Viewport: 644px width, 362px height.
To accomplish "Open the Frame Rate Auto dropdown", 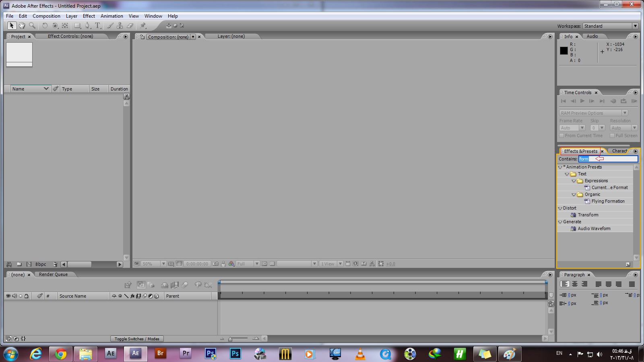I will [x=572, y=128].
